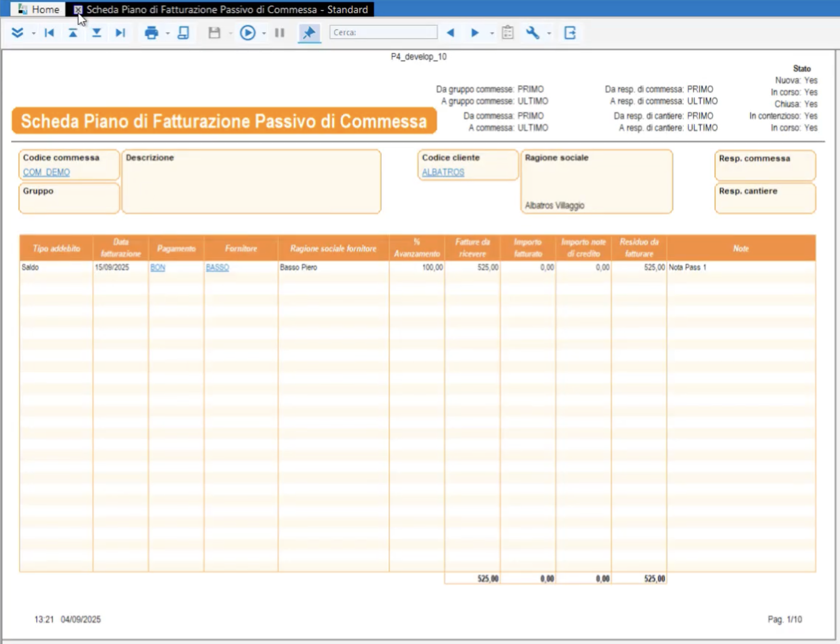The image size is (840, 644).
Task: Open the BASSO supplier link
Action: (x=218, y=267)
